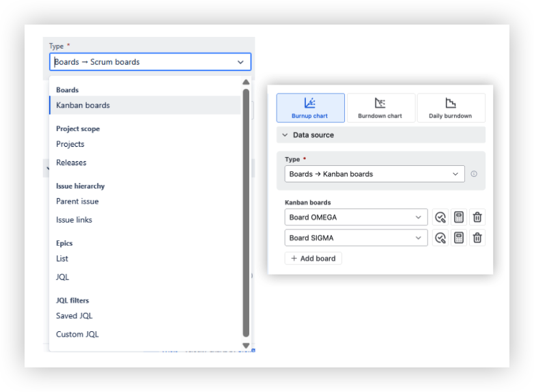Click the Add board button
Screen dimensions: 534x392
pyautogui.click(x=313, y=259)
